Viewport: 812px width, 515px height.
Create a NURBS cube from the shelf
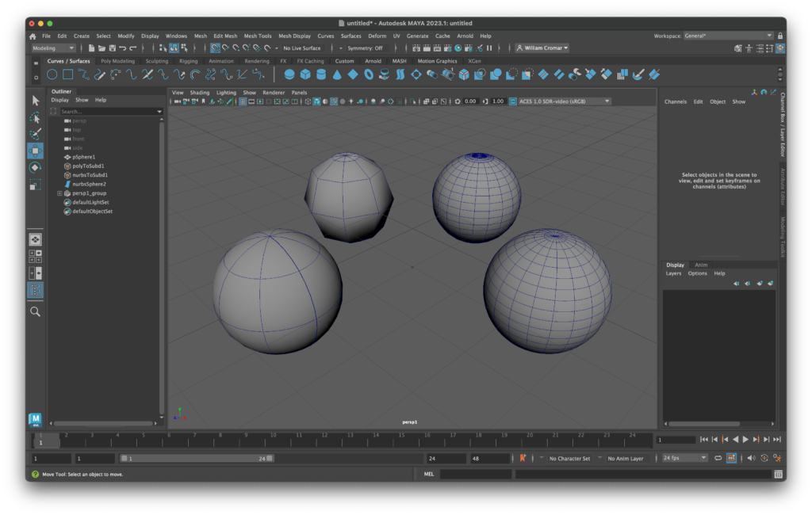coord(305,74)
